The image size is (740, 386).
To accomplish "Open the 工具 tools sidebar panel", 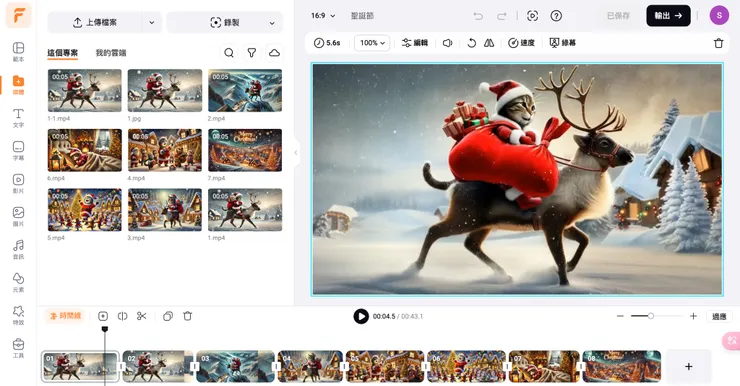I will point(18,348).
